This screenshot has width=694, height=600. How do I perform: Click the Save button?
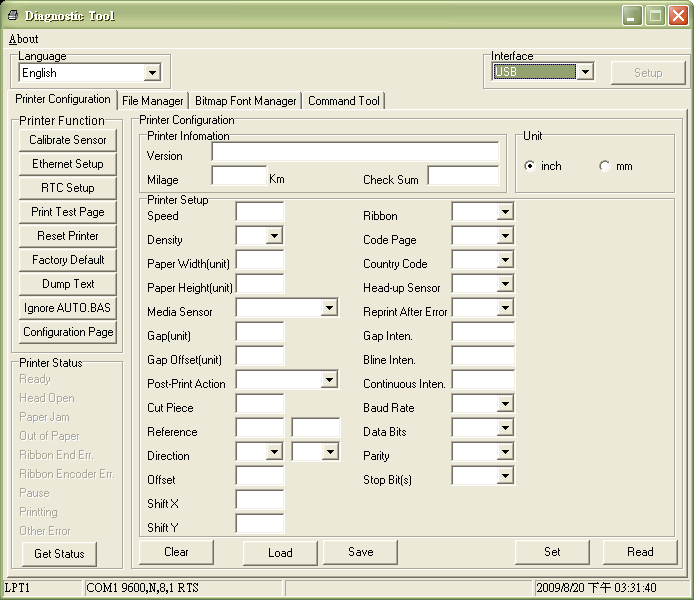tap(360, 552)
